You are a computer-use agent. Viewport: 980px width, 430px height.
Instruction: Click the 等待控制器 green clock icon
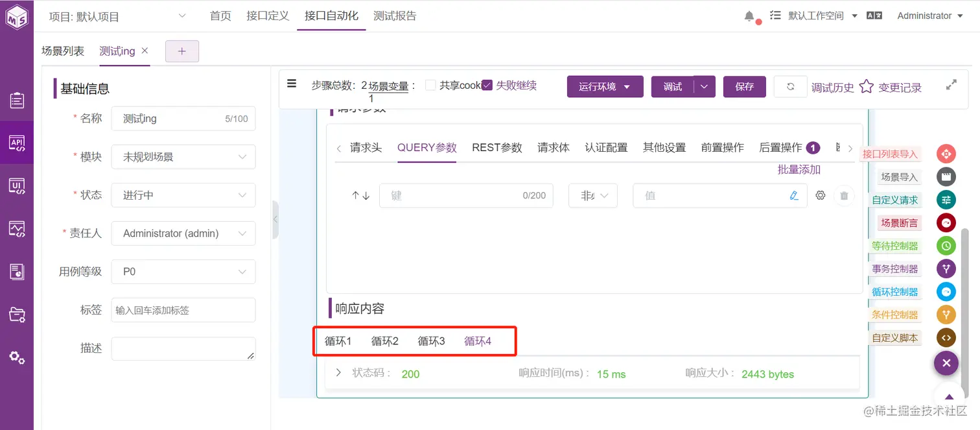[x=946, y=246]
